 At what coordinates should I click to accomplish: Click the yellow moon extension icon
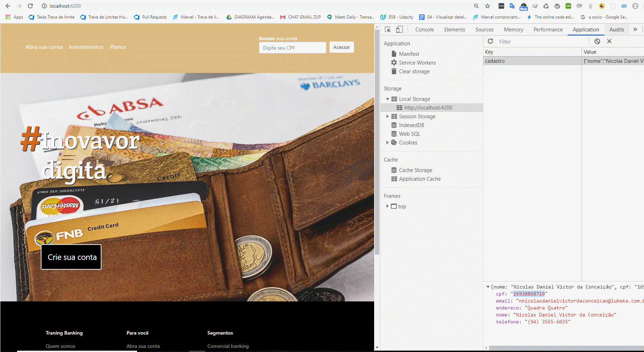[x=602, y=6]
